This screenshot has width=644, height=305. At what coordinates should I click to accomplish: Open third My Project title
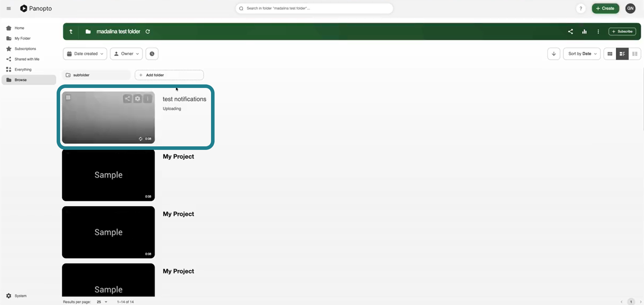click(x=178, y=271)
